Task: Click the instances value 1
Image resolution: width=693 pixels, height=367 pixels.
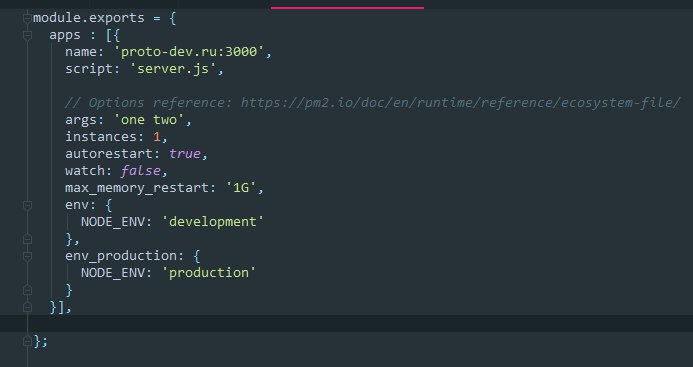Action: click(157, 137)
